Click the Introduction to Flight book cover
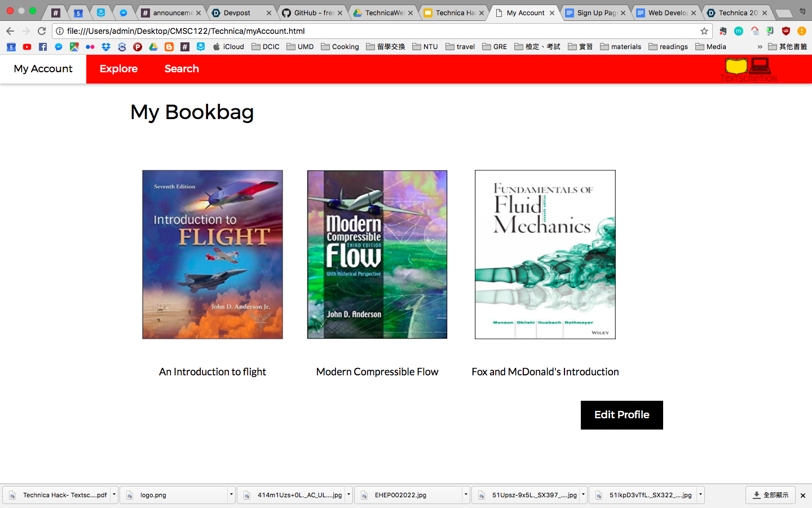812x508 pixels. [213, 255]
